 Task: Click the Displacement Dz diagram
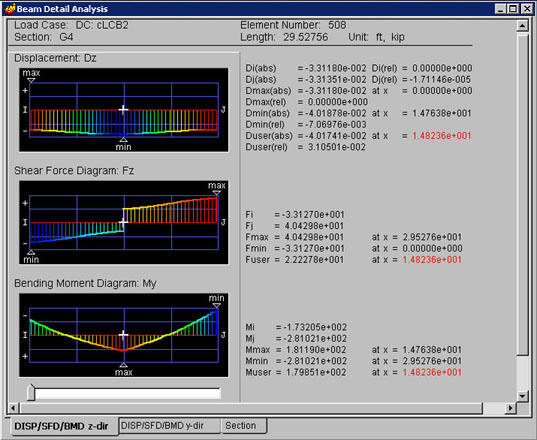point(124,110)
